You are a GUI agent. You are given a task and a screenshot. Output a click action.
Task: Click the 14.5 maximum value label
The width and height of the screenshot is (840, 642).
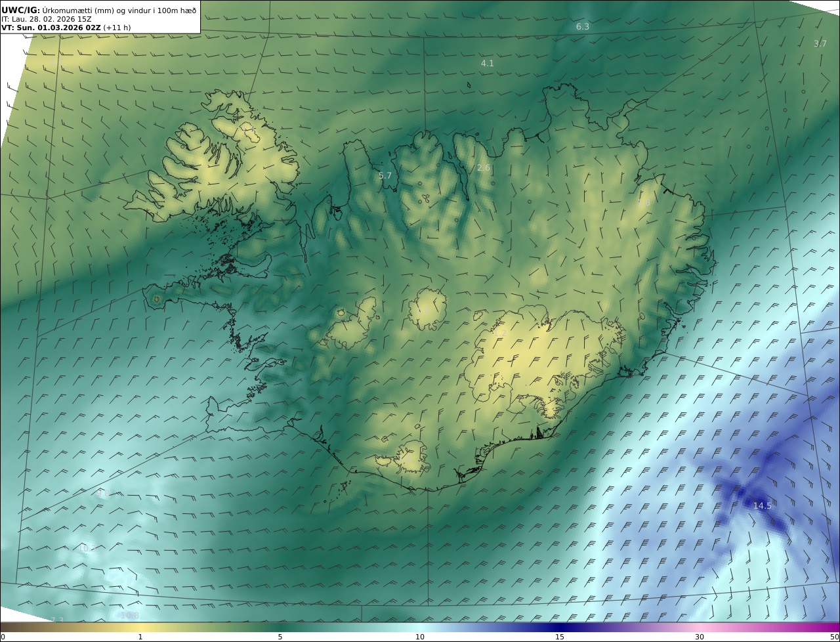click(762, 505)
